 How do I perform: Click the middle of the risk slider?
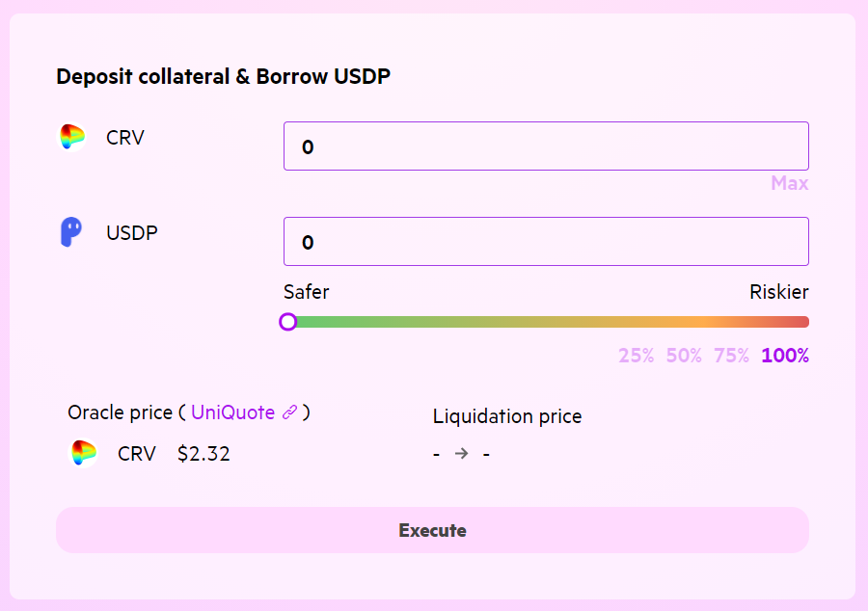pos(548,322)
